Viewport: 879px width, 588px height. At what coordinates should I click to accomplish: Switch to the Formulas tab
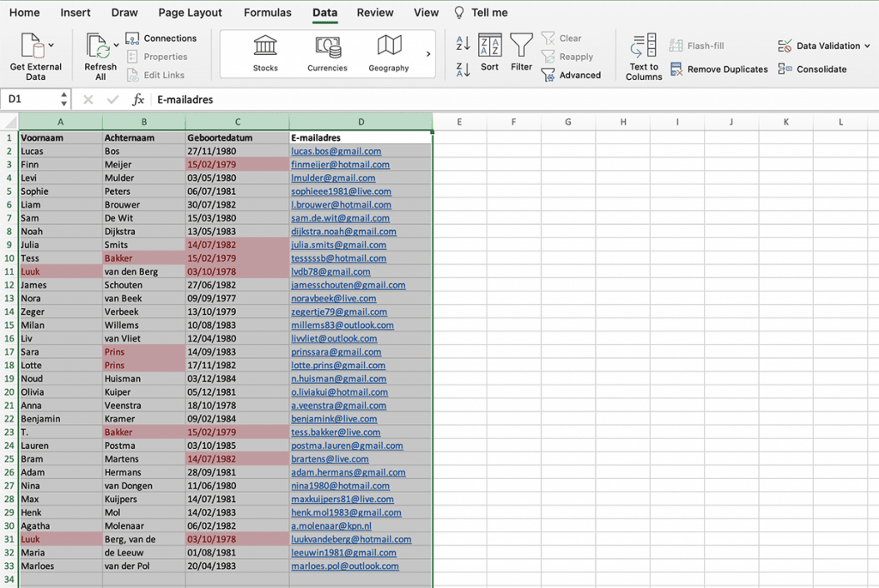(x=267, y=12)
